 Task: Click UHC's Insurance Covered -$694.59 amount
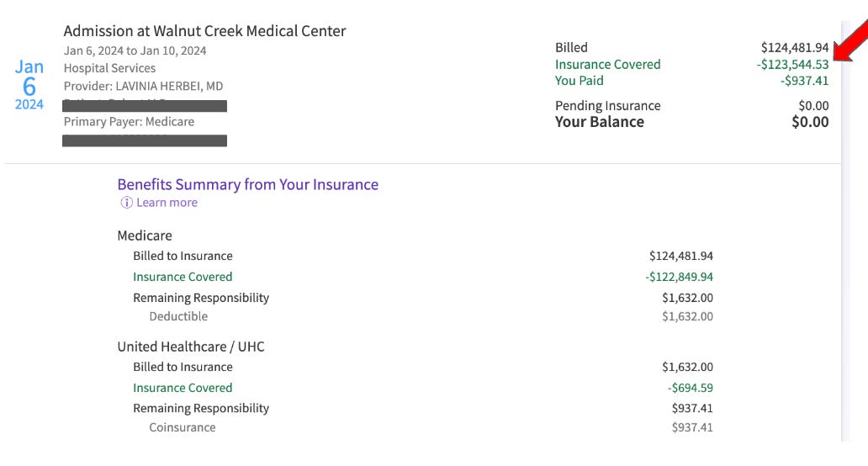[x=691, y=388]
